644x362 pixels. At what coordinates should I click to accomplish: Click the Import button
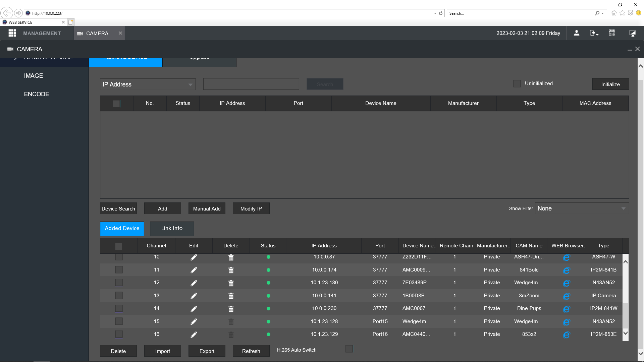[163, 351]
